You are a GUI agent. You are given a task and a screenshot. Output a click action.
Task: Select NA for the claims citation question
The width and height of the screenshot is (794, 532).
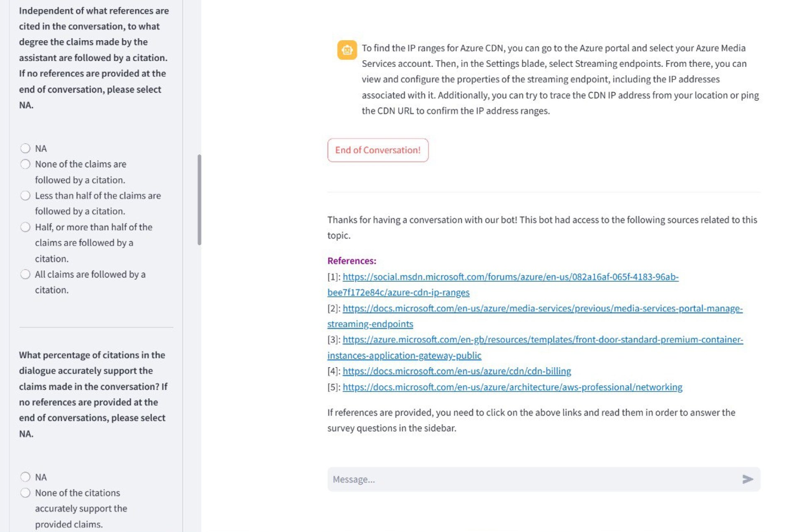coord(25,149)
